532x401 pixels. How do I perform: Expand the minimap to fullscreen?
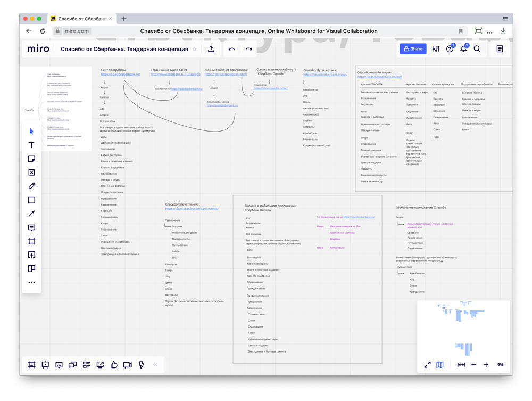pyautogui.click(x=427, y=365)
